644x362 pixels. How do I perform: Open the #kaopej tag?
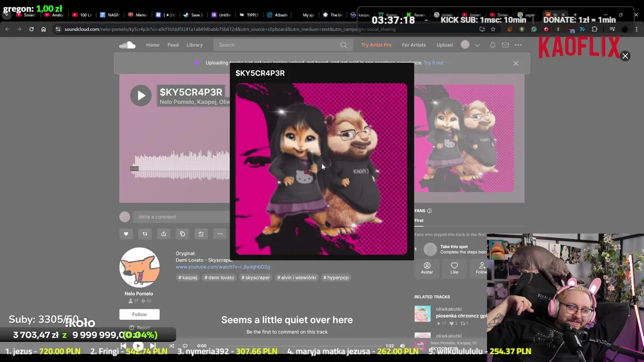point(188,278)
